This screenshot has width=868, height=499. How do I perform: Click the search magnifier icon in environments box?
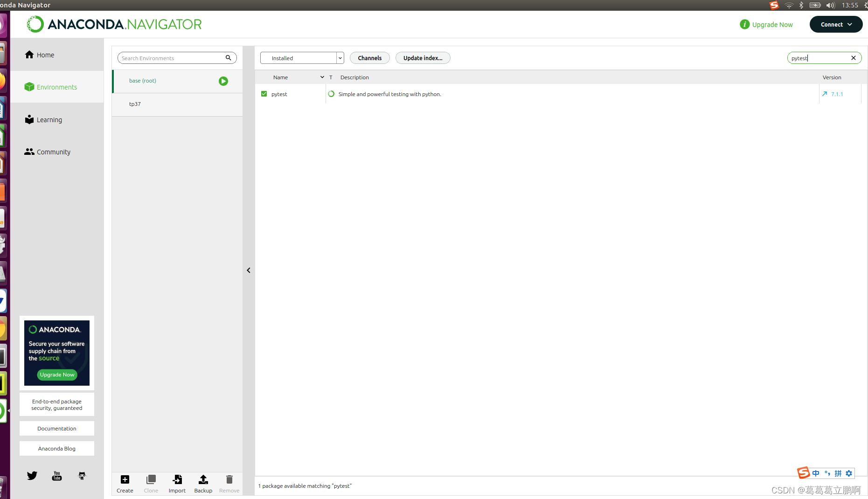229,58
